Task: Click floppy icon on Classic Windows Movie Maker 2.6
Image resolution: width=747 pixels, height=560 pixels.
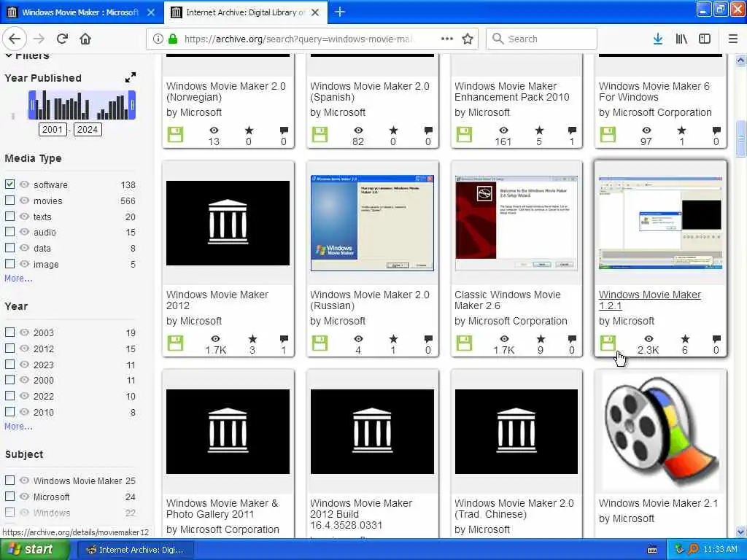Action: pos(464,343)
